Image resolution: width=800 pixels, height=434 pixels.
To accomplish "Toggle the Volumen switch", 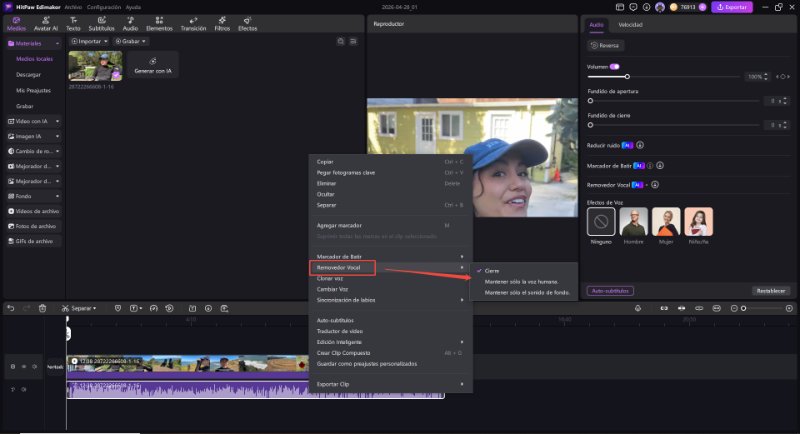I will tap(614, 67).
